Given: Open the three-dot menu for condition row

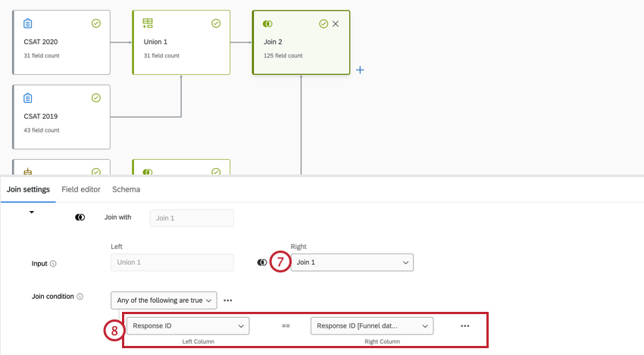Looking at the screenshot, I should coord(465,326).
